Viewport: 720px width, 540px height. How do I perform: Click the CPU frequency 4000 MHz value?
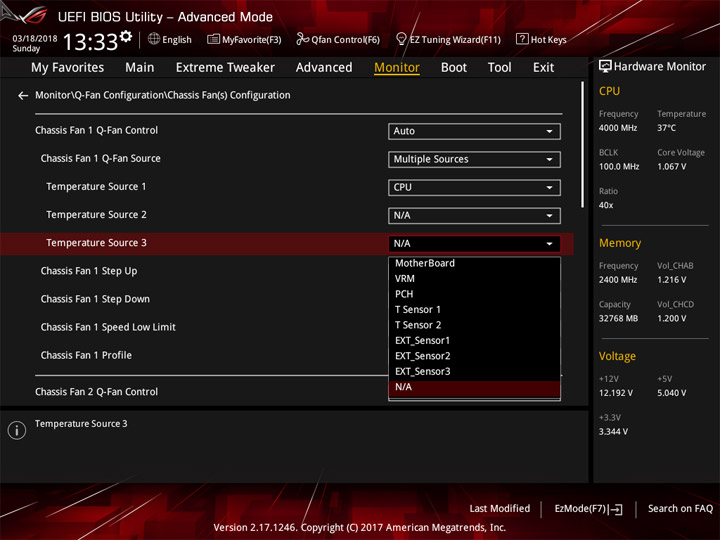pyautogui.click(x=618, y=128)
